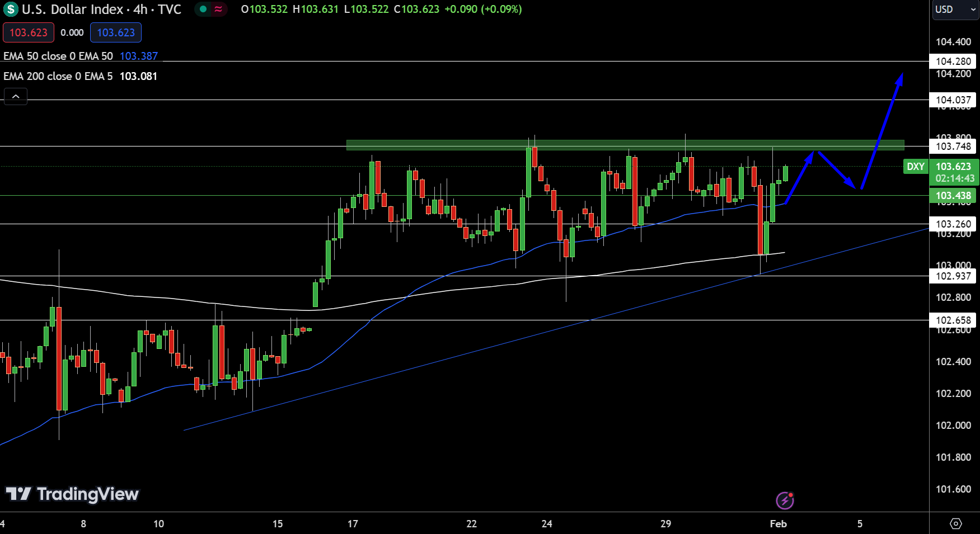Select the EMA 200 close indicator label

coord(58,76)
